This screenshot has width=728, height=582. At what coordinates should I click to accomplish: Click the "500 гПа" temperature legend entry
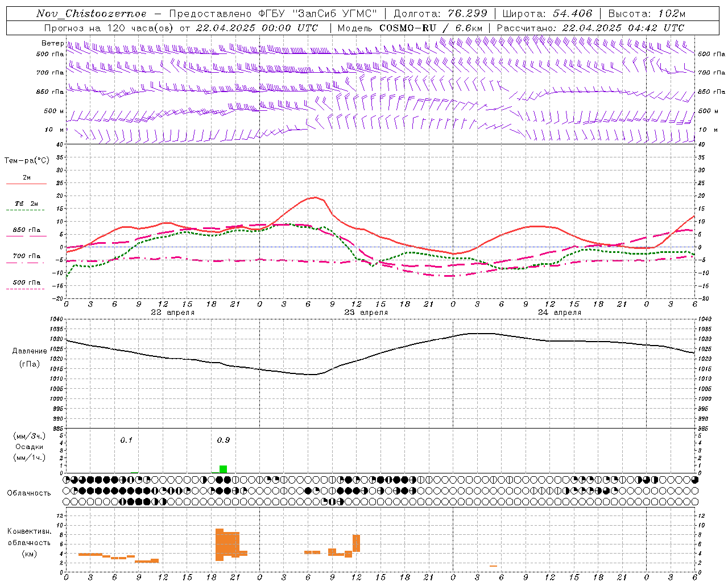point(27,282)
